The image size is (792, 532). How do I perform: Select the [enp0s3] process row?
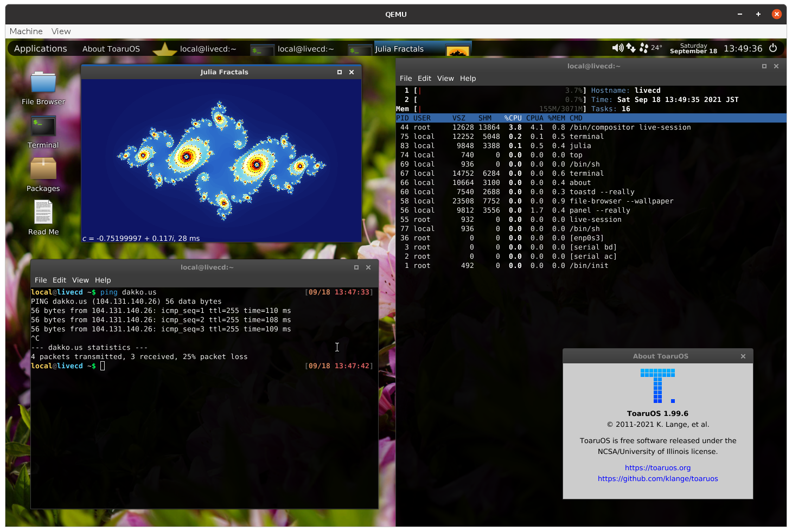coord(591,238)
